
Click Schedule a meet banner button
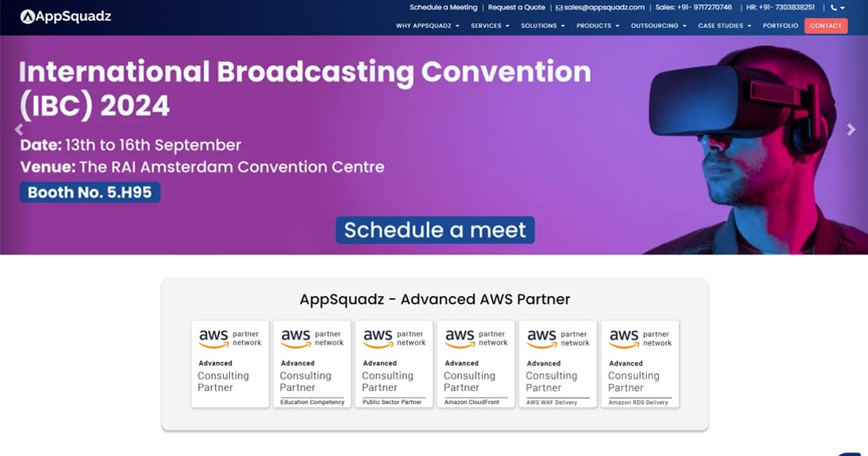(435, 230)
